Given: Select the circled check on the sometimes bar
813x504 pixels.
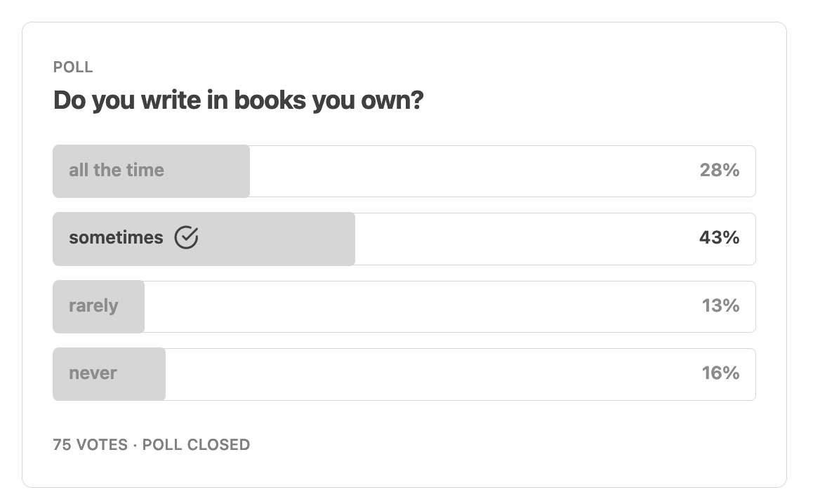Looking at the screenshot, I should click(x=185, y=238).
